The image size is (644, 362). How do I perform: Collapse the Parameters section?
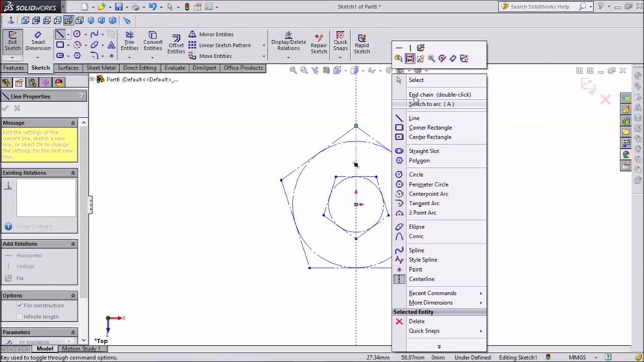(73, 332)
